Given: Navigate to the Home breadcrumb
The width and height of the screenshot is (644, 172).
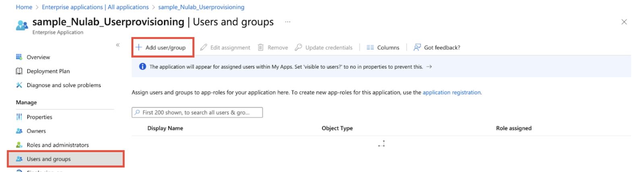Looking at the screenshot, I should (x=24, y=7).
